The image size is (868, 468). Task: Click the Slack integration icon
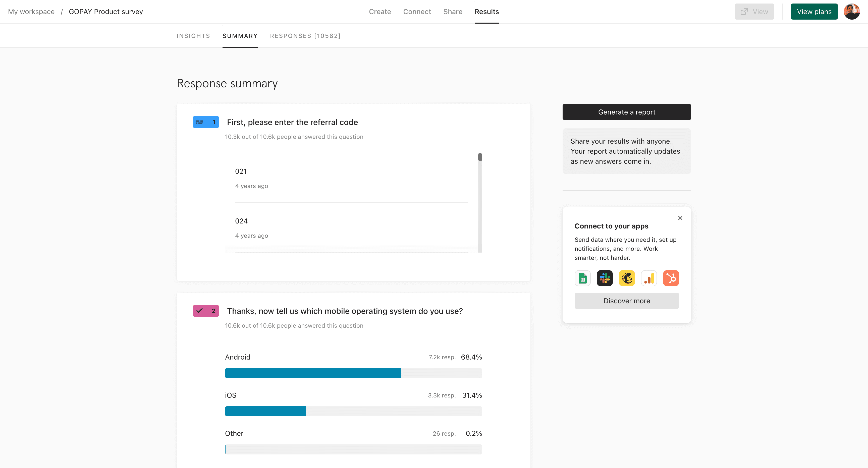click(605, 278)
